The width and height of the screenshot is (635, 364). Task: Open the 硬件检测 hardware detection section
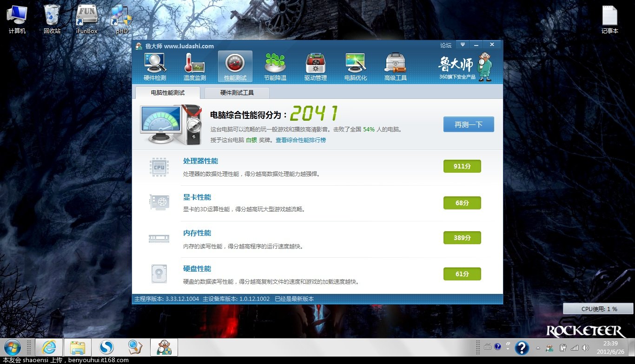pos(155,67)
